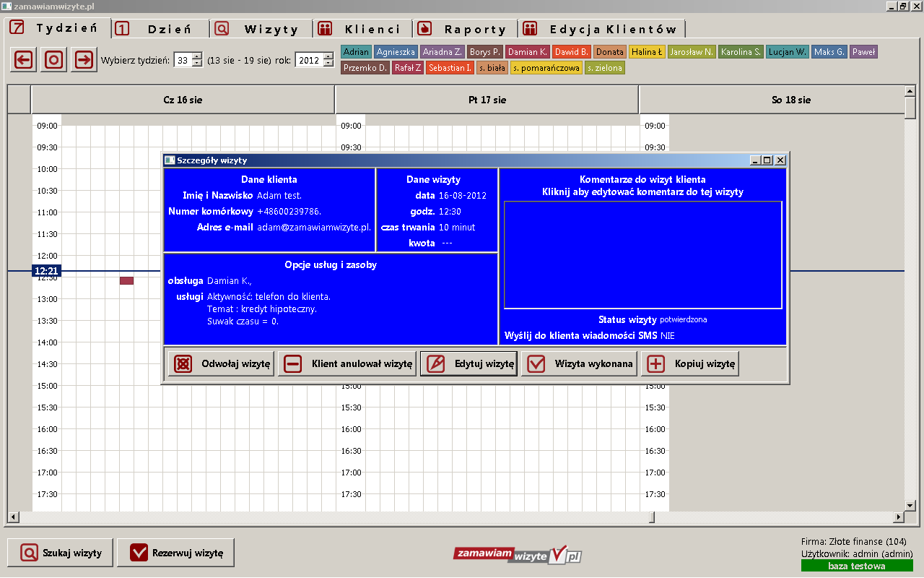Select employee tag Halina Ł

coord(647,52)
